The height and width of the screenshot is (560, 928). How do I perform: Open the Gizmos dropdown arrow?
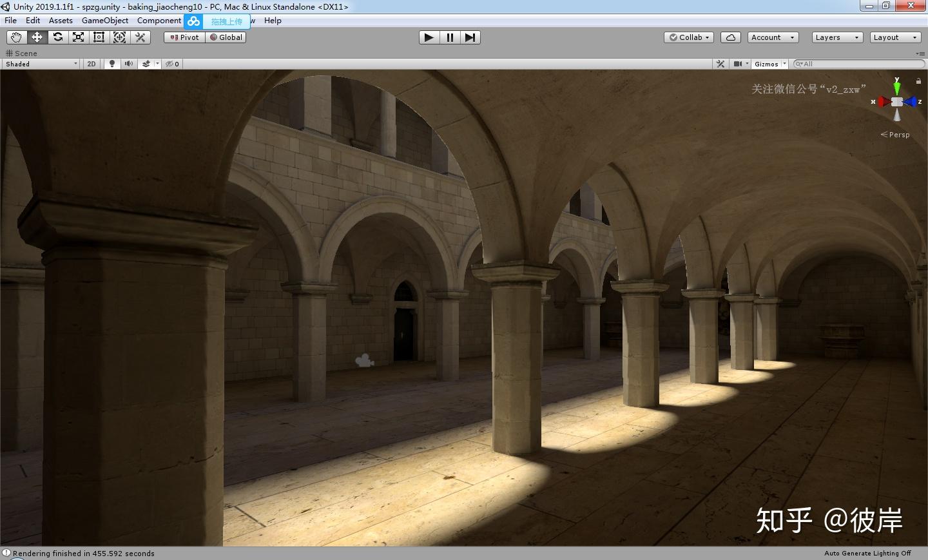pyautogui.click(x=785, y=64)
